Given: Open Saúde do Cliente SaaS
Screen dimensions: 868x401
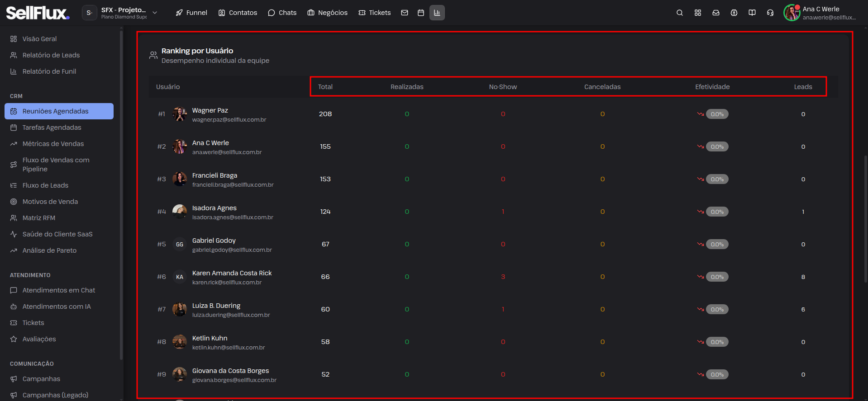Looking at the screenshot, I should point(59,234).
